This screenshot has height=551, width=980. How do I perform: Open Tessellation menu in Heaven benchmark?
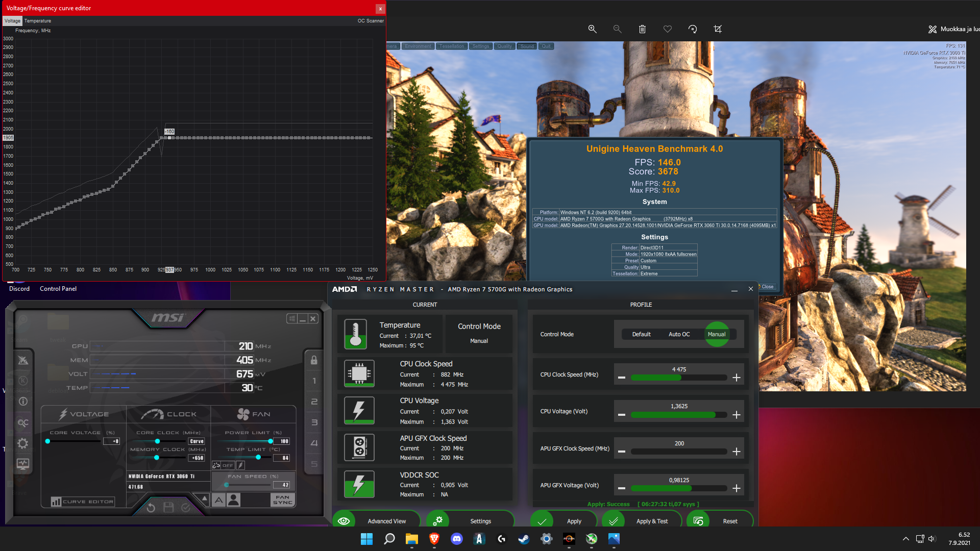click(452, 46)
